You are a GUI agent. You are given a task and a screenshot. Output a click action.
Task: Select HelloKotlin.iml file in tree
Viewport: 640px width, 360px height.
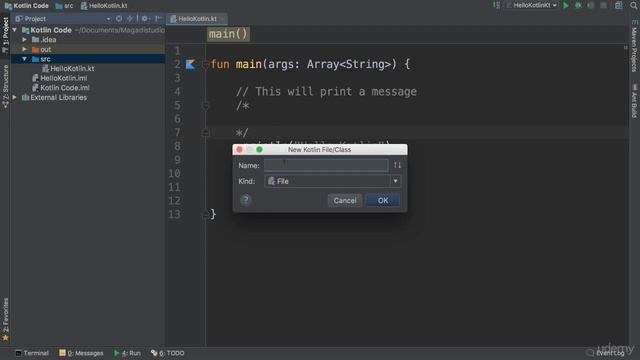(63, 78)
